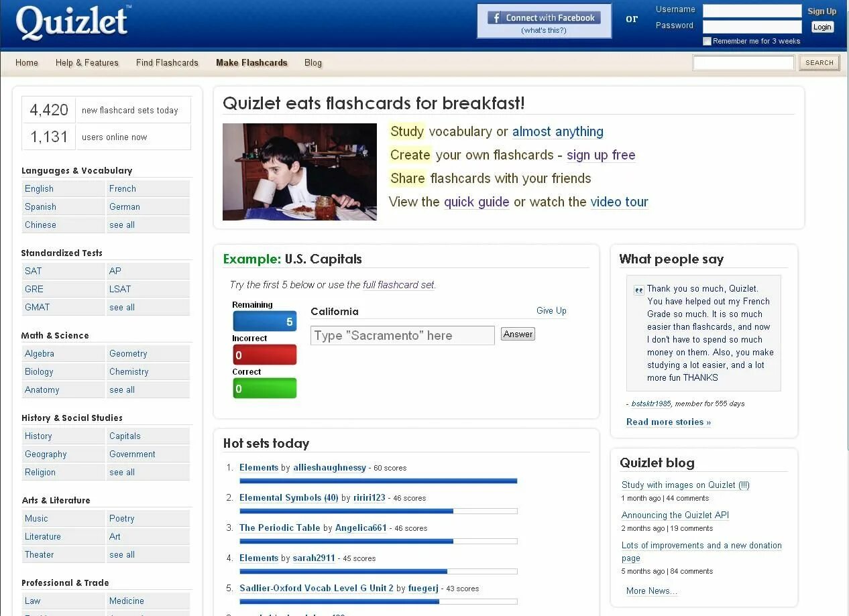Click the green Correct counter bar

coord(265,388)
